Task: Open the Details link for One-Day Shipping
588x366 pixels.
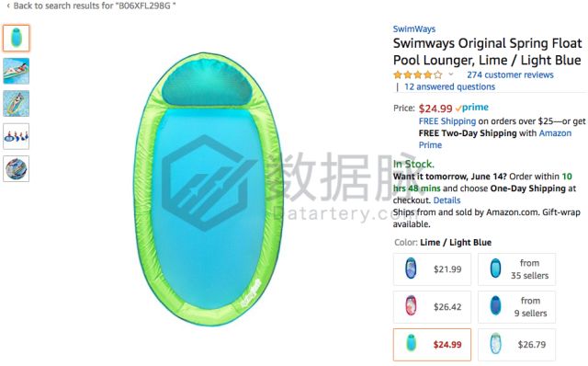Action: 447,200
